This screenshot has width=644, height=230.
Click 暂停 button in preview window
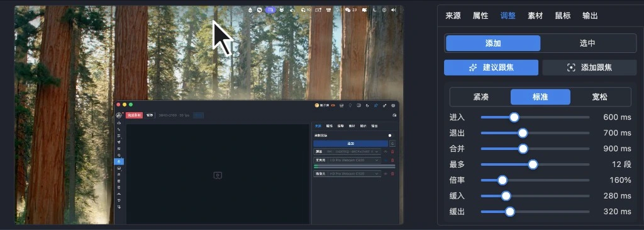pos(150,115)
